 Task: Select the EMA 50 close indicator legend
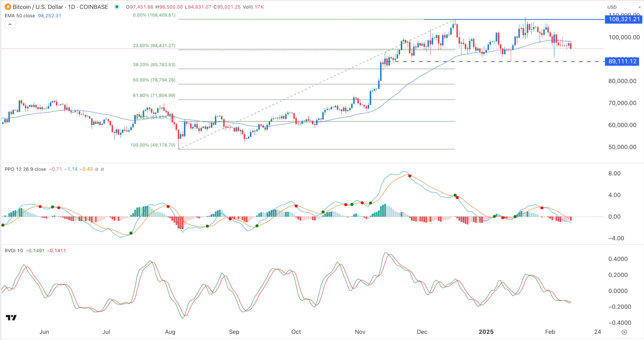pos(20,16)
